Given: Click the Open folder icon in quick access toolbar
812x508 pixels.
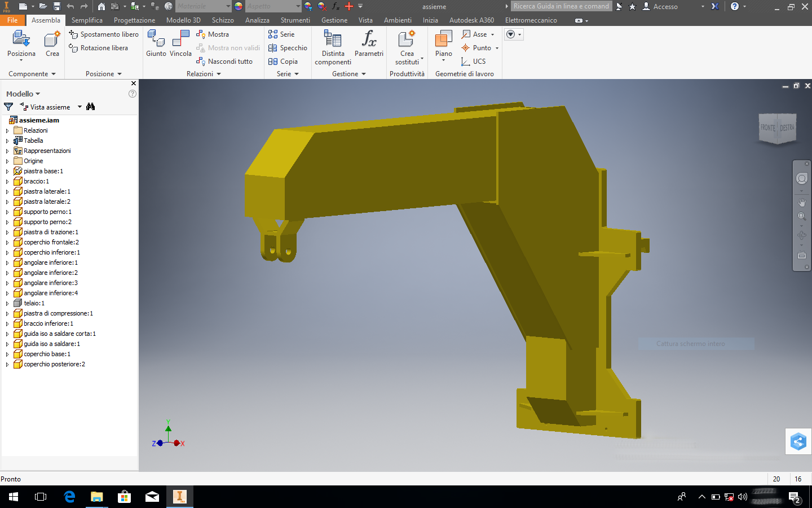Looking at the screenshot, I should (x=42, y=6).
